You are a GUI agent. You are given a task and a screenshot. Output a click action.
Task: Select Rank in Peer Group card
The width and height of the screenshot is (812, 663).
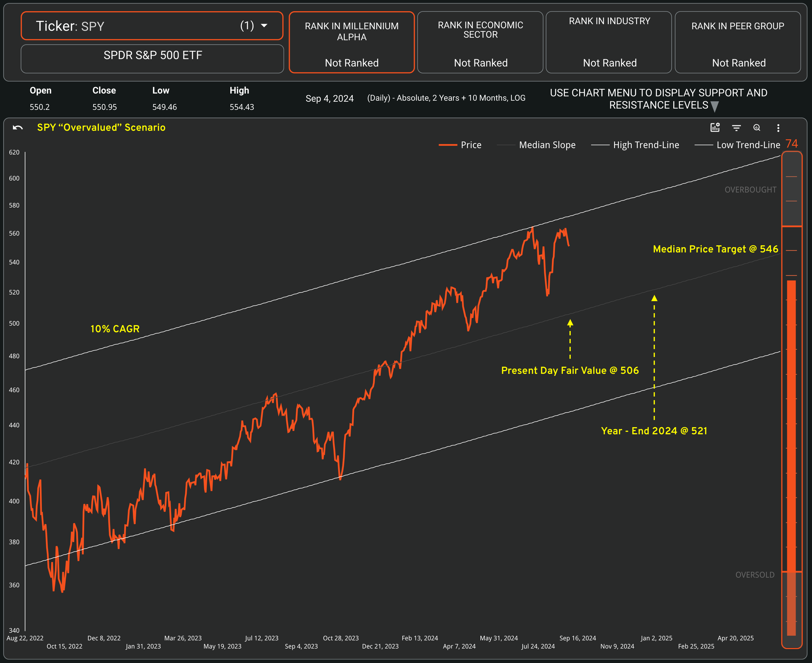tap(738, 42)
